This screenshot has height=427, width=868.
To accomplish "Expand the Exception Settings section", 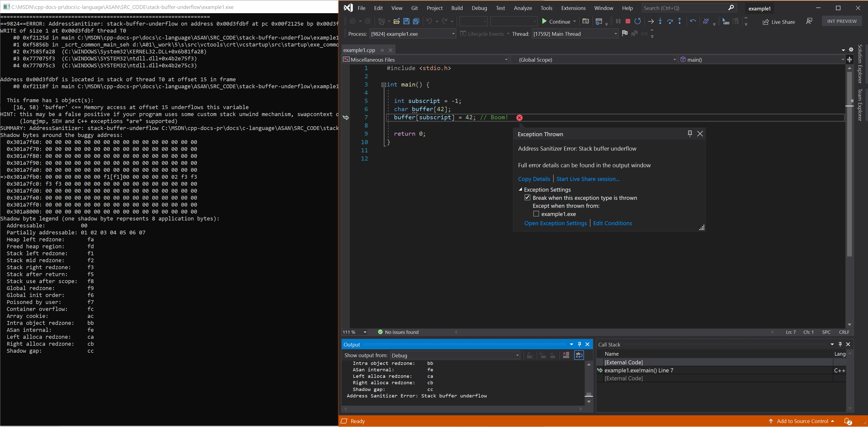I will click(520, 189).
